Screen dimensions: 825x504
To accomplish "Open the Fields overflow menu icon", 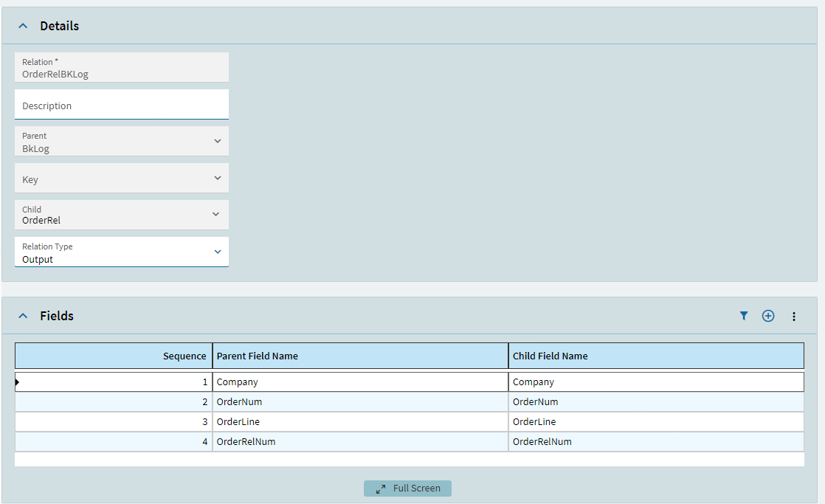I will pos(794,316).
